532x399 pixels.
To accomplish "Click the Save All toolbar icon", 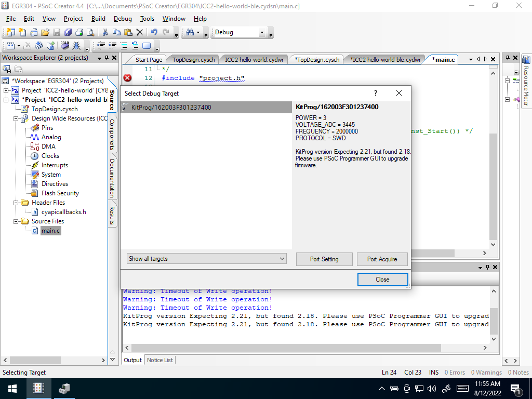I will point(68,32).
